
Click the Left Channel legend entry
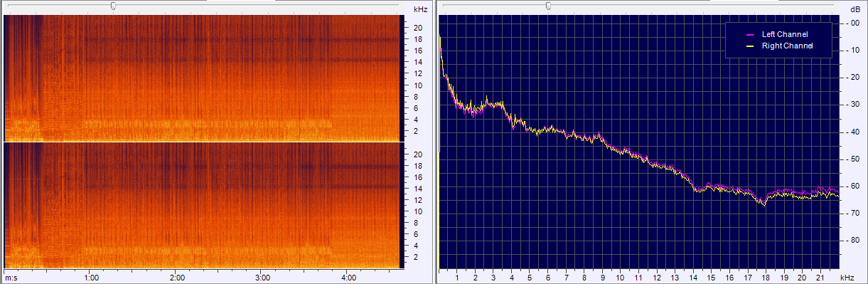785,34
